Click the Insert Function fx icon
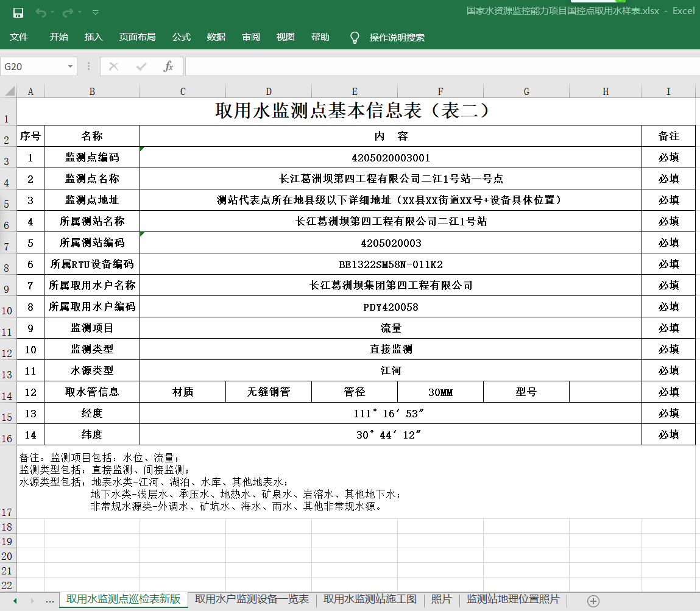 point(169,66)
